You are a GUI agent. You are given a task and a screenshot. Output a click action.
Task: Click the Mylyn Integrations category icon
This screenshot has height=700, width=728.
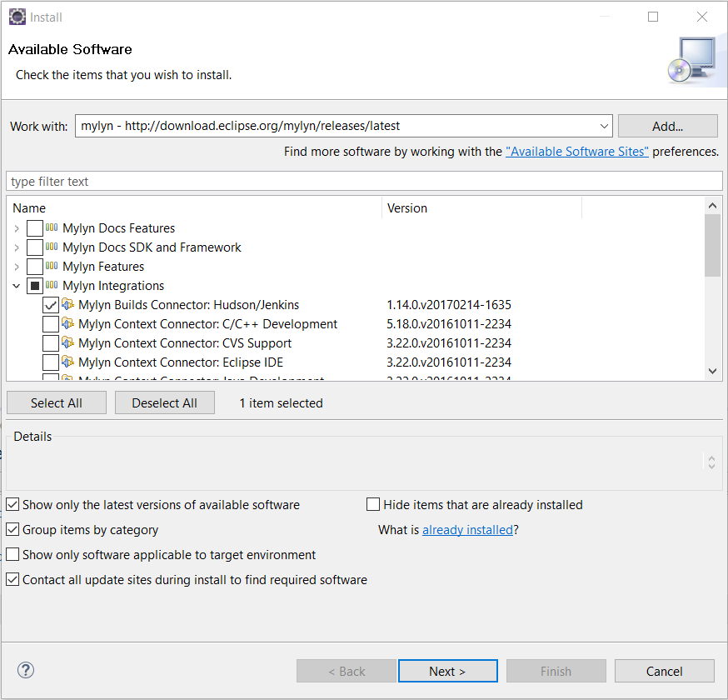(x=52, y=285)
